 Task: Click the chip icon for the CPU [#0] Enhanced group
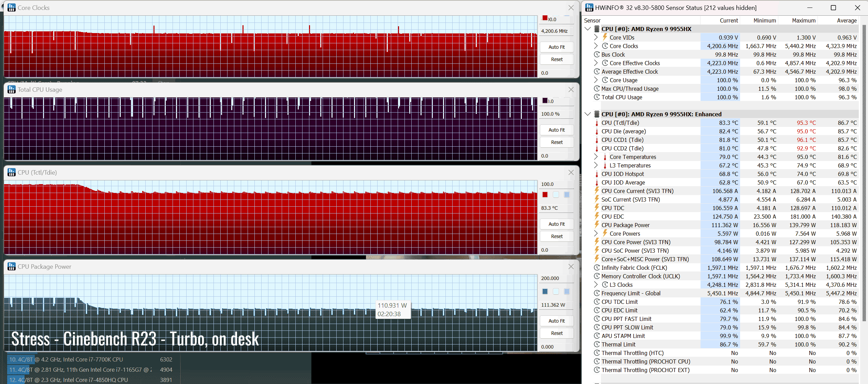tap(597, 114)
